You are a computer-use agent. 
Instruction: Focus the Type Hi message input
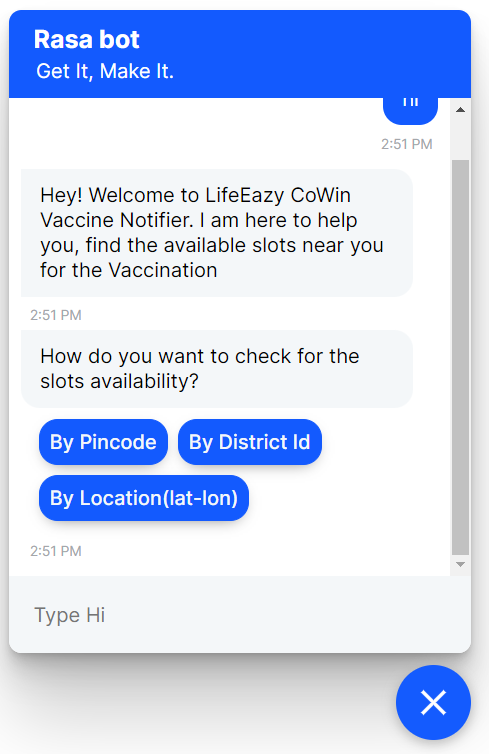tap(239, 615)
